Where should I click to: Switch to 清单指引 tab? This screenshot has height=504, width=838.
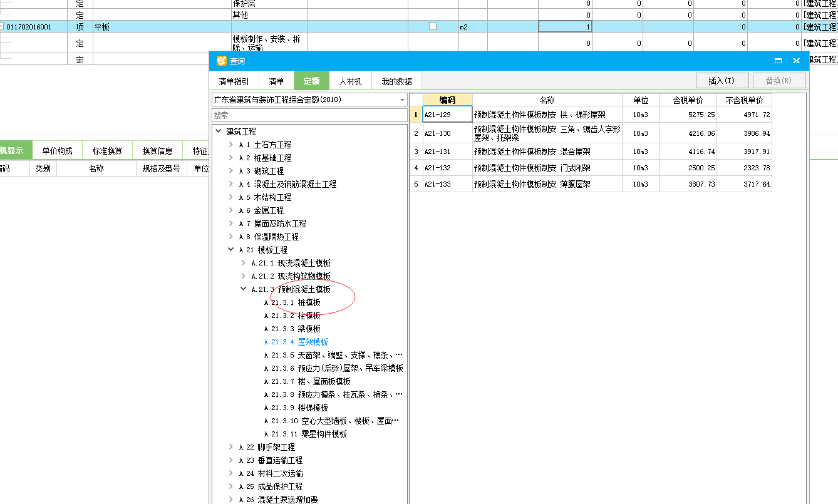pyautogui.click(x=234, y=81)
